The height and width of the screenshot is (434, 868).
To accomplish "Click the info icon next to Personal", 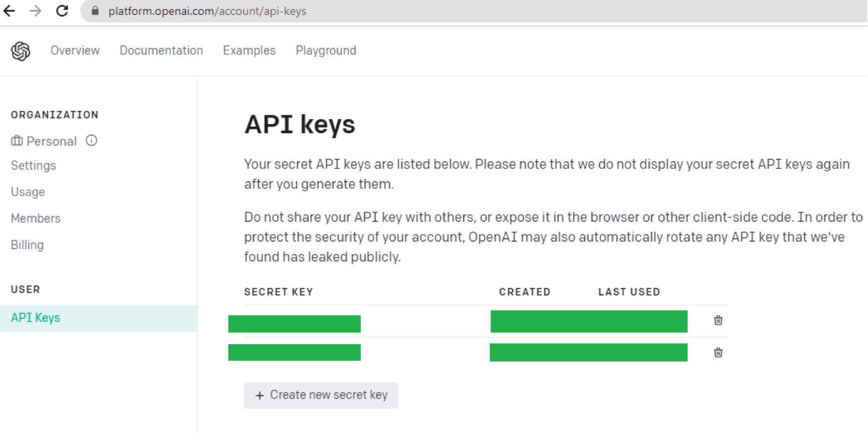I will [91, 141].
